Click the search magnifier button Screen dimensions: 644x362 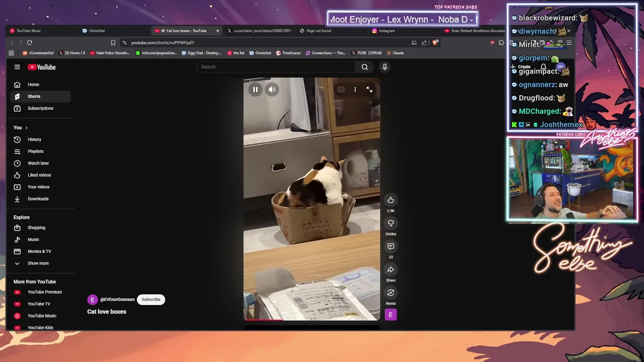pyautogui.click(x=365, y=67)
